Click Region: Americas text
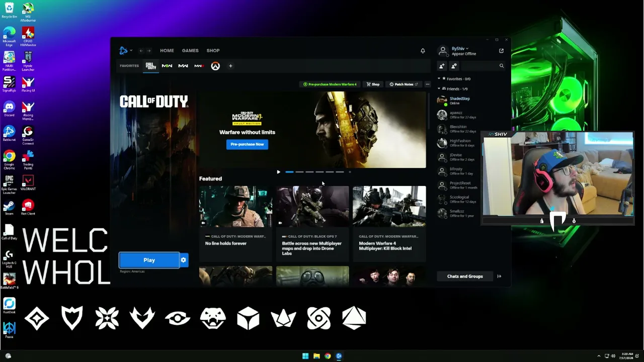 (x=132, y=271)
